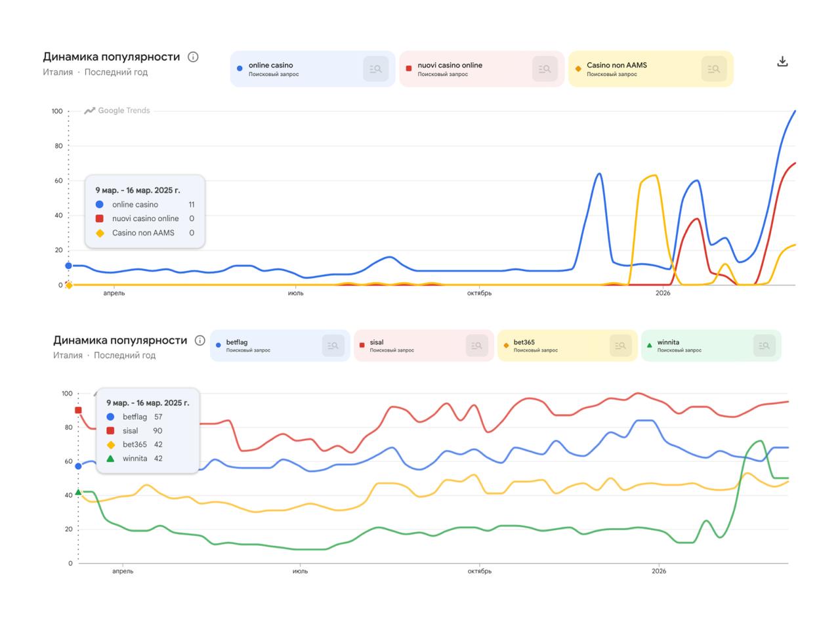This screenshot has height=620, width=840.
Task: Click the online casino search term link
Action: click(x=271, y=65)
